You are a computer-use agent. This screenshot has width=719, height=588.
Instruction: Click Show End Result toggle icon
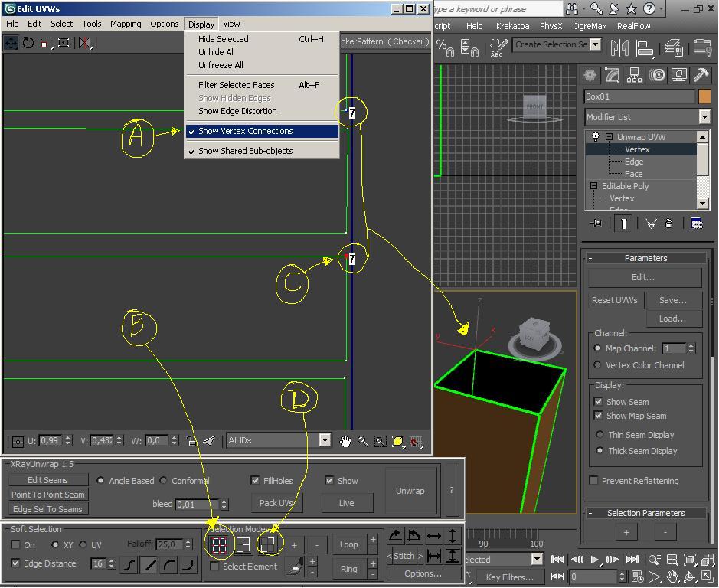click(623, 224)
